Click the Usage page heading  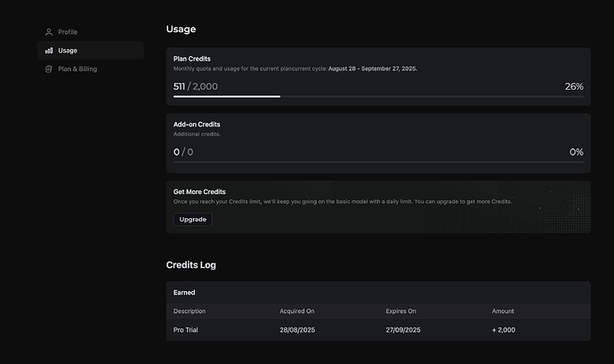(181, 29)
